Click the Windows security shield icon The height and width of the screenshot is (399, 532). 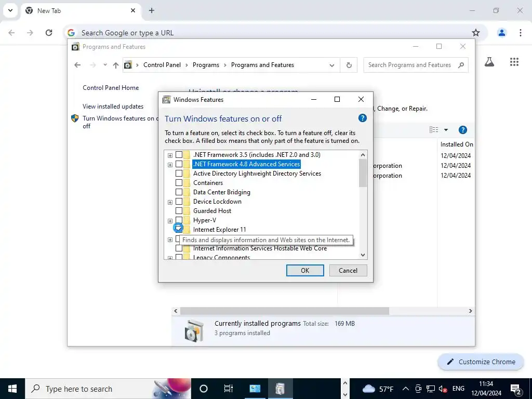75,118
